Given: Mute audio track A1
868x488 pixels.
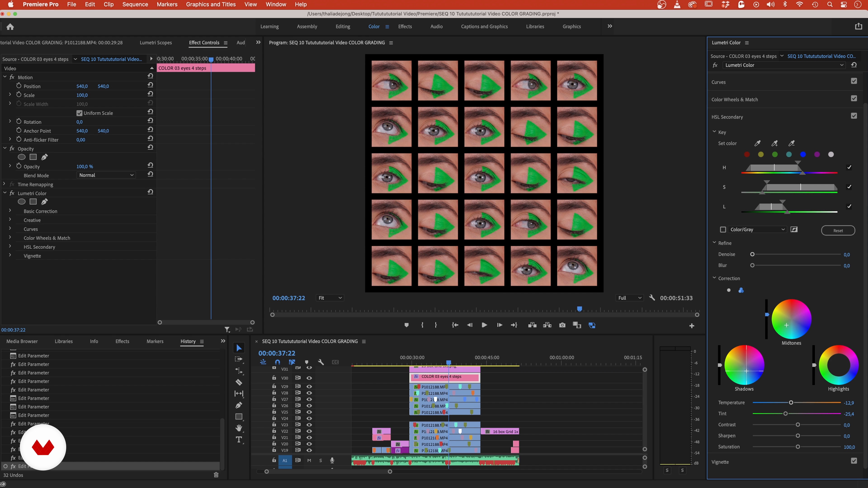Looking at the screenshot, I should (309, 460).
